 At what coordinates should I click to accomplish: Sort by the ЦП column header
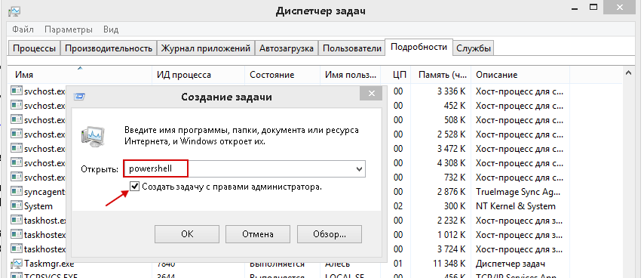397,75
